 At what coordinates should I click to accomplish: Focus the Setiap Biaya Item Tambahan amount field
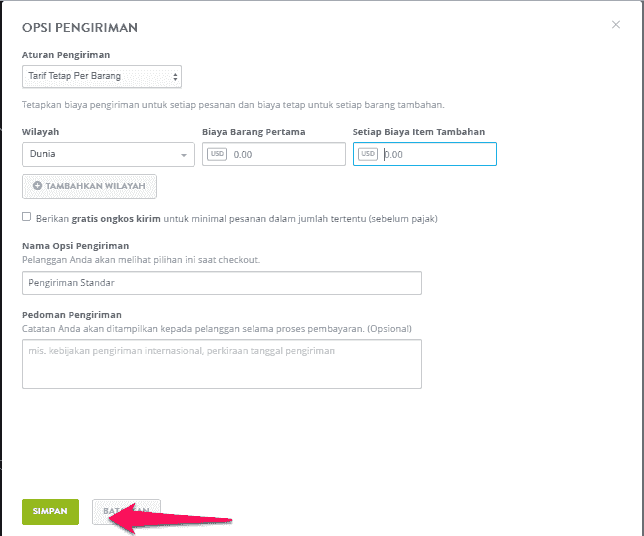pyautogui.click(x=425, y=154)
